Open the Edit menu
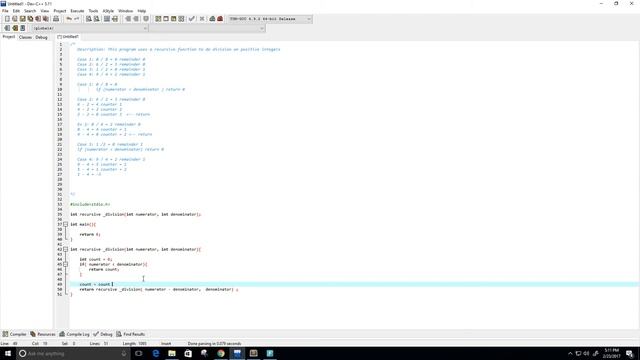The image size is (640, 360). pos(16,11)
